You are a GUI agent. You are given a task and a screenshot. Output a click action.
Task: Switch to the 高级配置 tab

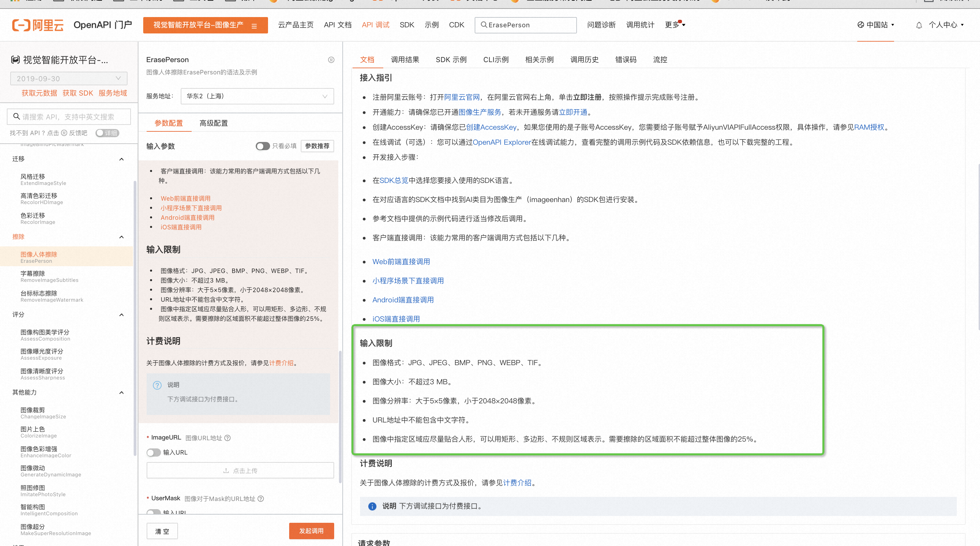(x=213, y=124)
